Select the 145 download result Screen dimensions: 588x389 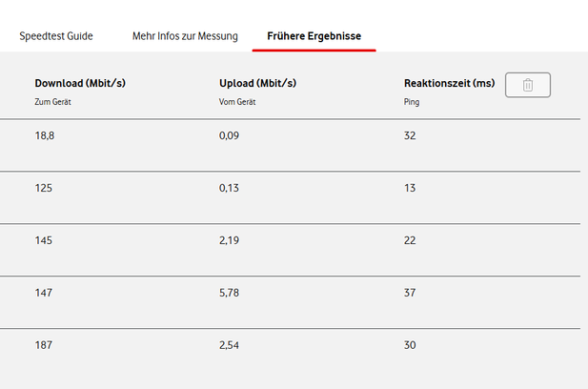coord(43,240)
